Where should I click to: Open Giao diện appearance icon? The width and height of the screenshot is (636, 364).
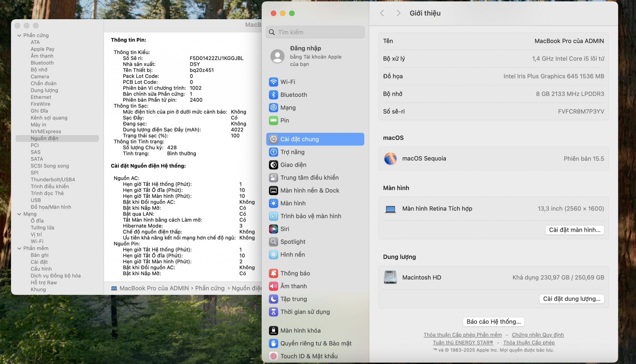(273, 165)
